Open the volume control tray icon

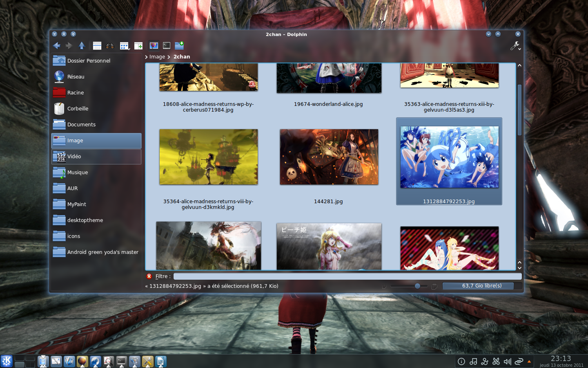(x=508, y=361)
